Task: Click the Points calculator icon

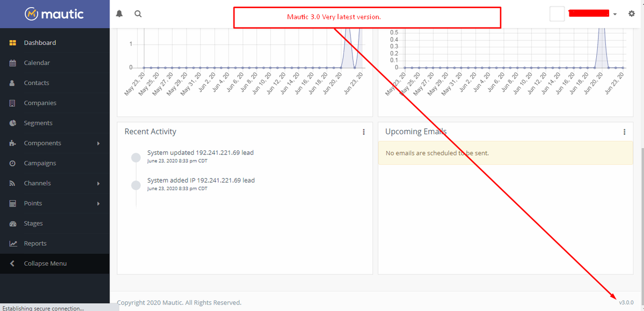Action: tap(12, 204)
